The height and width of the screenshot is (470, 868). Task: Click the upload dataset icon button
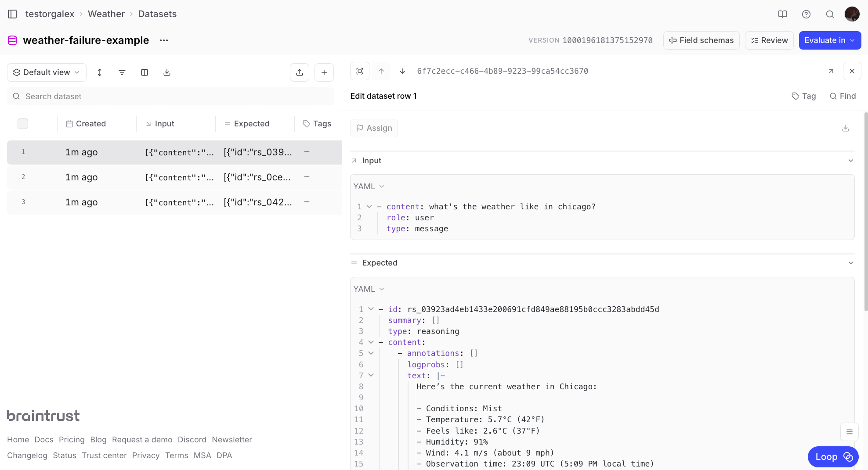tap(300, 72)
